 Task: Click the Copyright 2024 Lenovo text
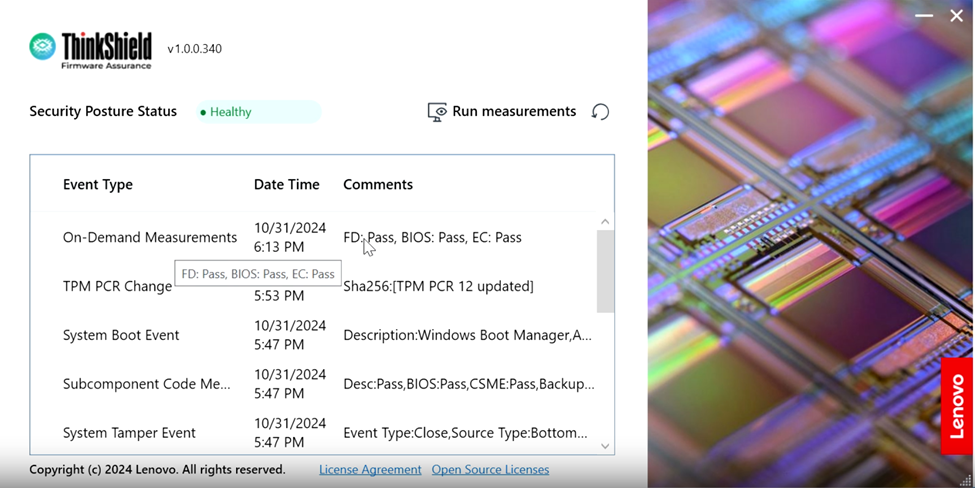point(157,469)
